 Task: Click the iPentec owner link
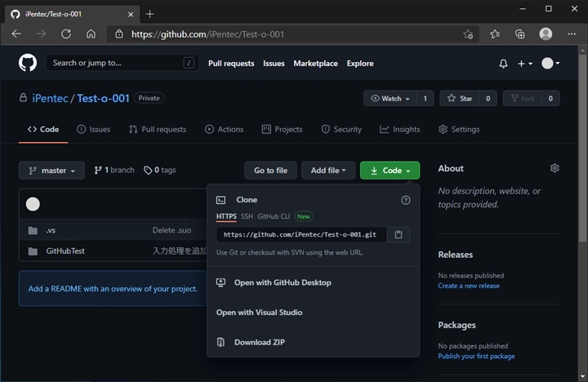coord(50,98)
